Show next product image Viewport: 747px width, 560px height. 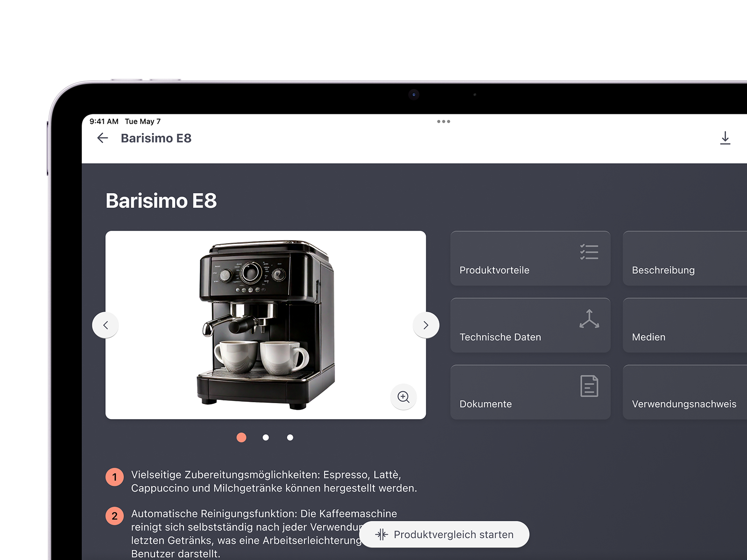coord(426,325)
